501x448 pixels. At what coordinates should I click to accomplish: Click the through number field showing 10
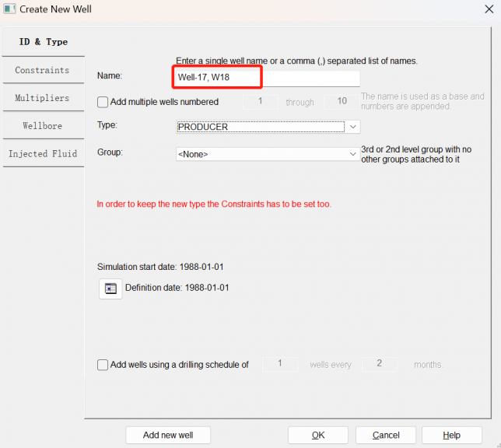coord(341,102)
